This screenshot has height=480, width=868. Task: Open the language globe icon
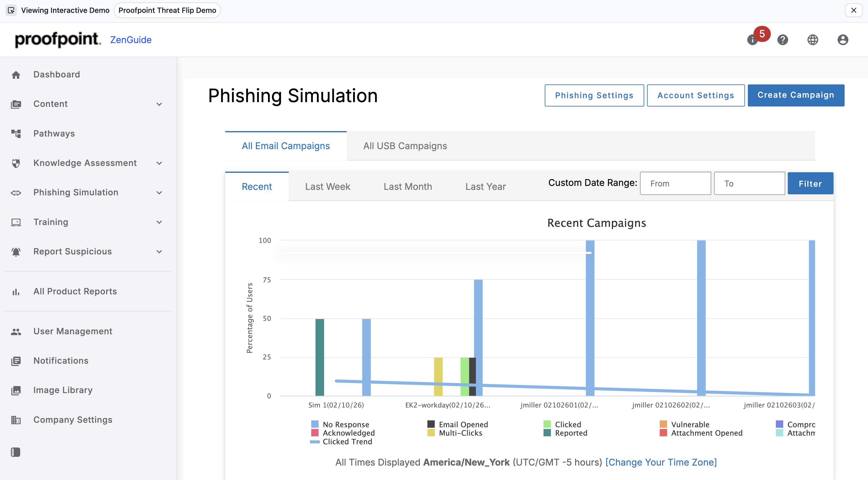click(x=812, y=40)
